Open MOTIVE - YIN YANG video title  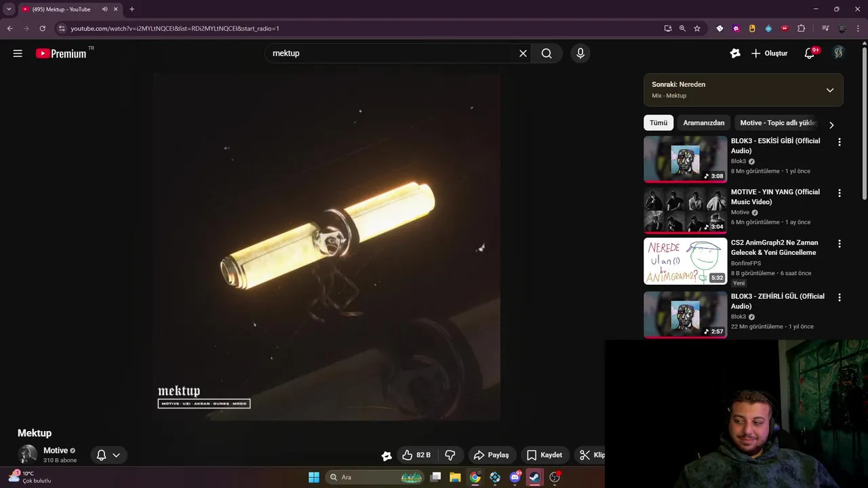coord(775,197)
